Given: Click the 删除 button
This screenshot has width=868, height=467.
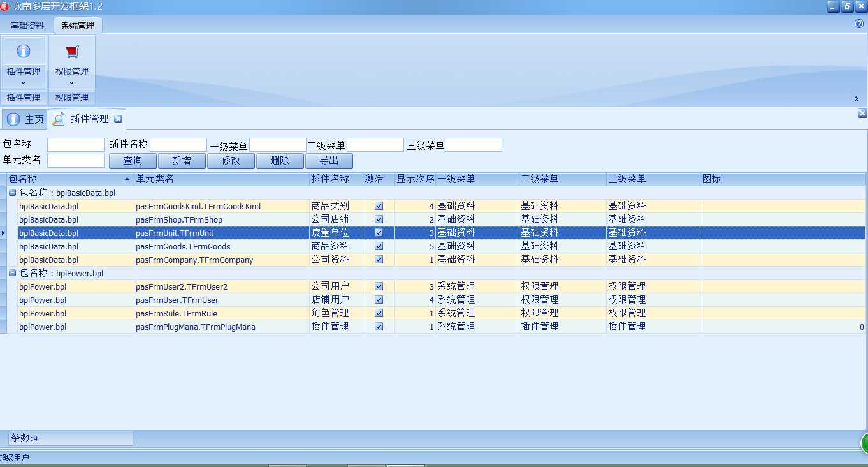Looking at the screenshot, I should (280, 161).
